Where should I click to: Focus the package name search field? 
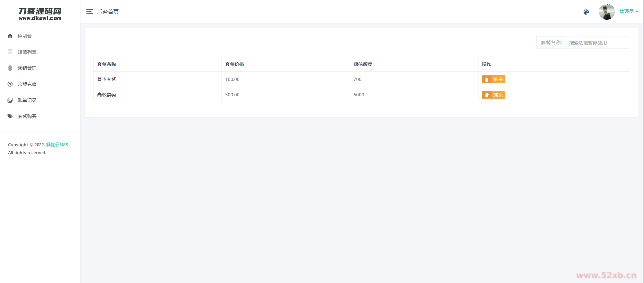click(x=597, y=43)
